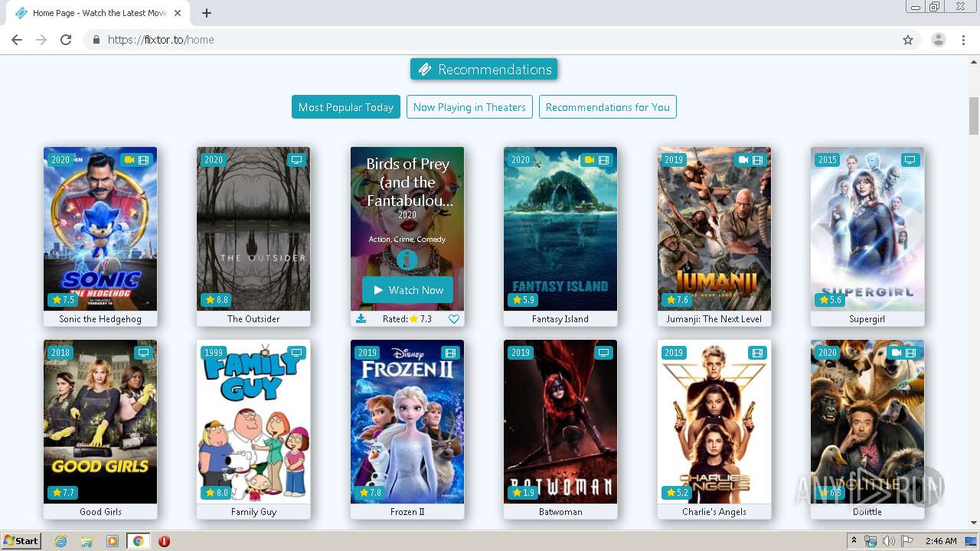Open the Family Guy poster
980x551 pixels.
tap(253, 422)
